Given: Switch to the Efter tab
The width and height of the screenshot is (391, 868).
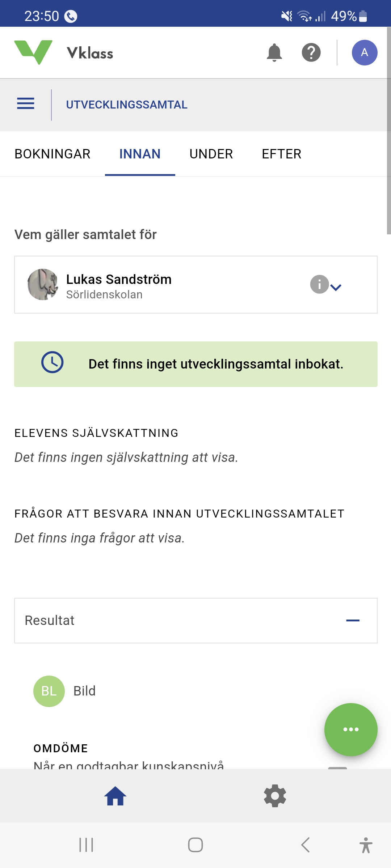Looking at the screenshot, I should tap(281, 154).
